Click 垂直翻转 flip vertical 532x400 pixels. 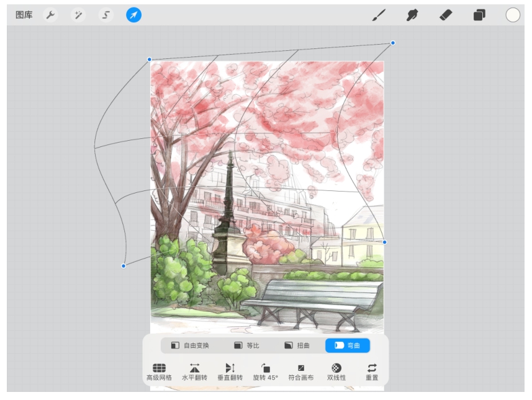click(x=230, y=372)
